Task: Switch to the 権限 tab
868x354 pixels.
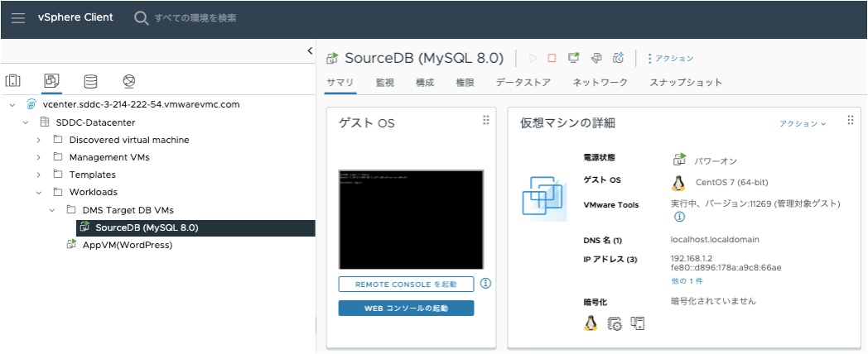Action: (465, 83)
